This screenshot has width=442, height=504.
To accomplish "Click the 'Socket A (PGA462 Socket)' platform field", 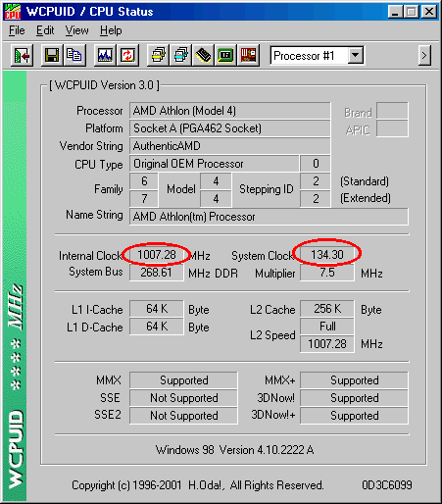I will point(230,128).
